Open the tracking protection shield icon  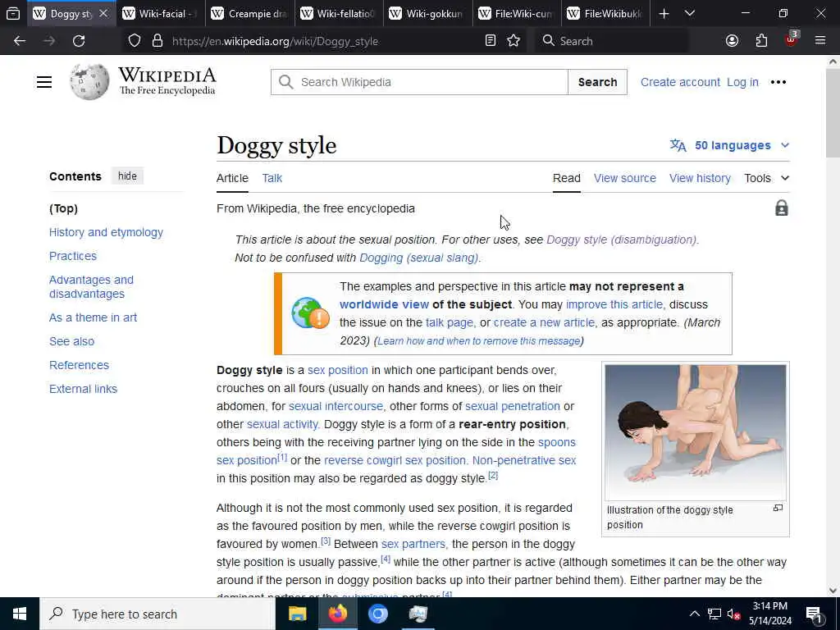pyautogui.click(x=134, y=41)
